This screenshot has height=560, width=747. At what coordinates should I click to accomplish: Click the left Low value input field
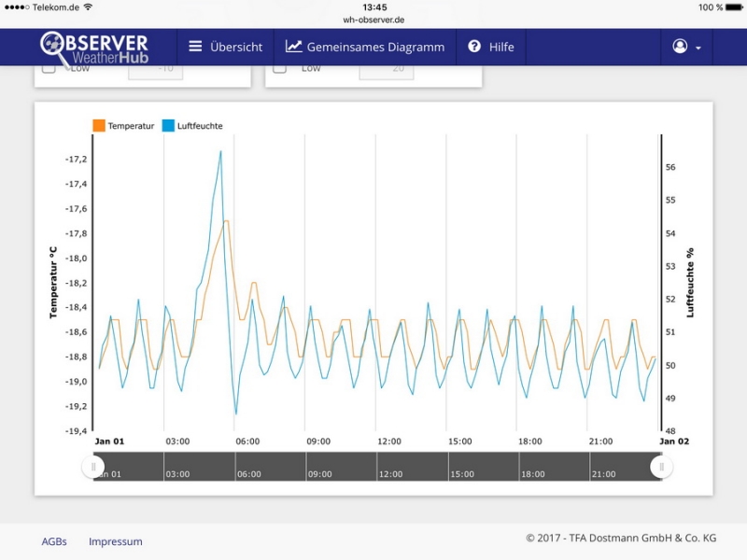click(x=156, y=70)
